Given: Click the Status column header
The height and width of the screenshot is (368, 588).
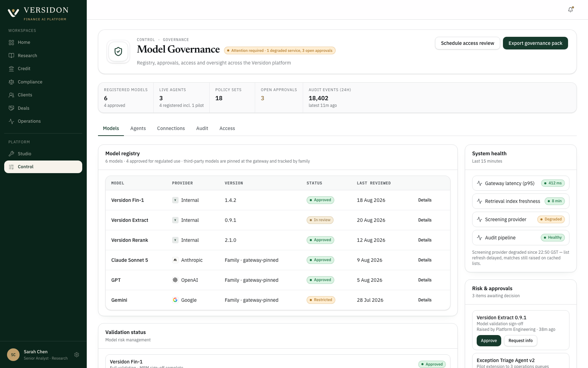Looking at the screenshot, I should (x=314, y=183).
